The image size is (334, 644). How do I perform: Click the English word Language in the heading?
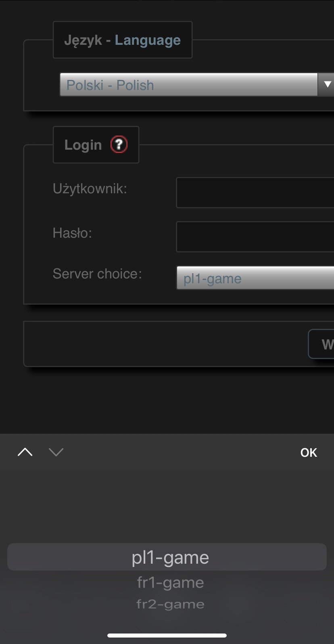(x=148, y=40)
